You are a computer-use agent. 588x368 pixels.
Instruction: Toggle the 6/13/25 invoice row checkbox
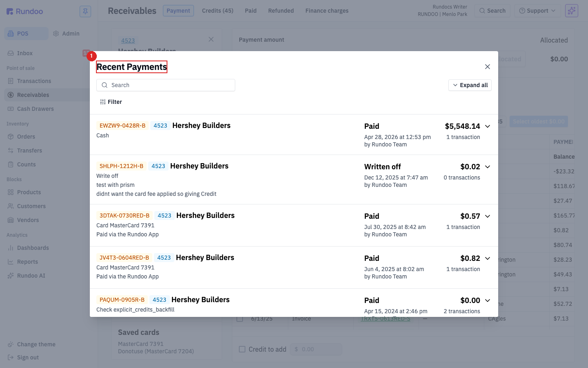coord(240,319)
